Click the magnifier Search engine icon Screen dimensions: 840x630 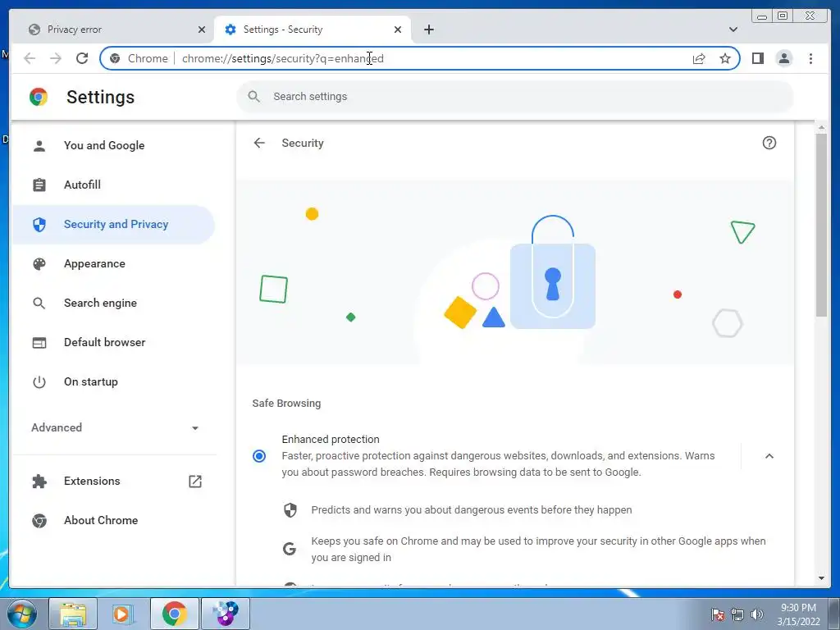(39, 304)
